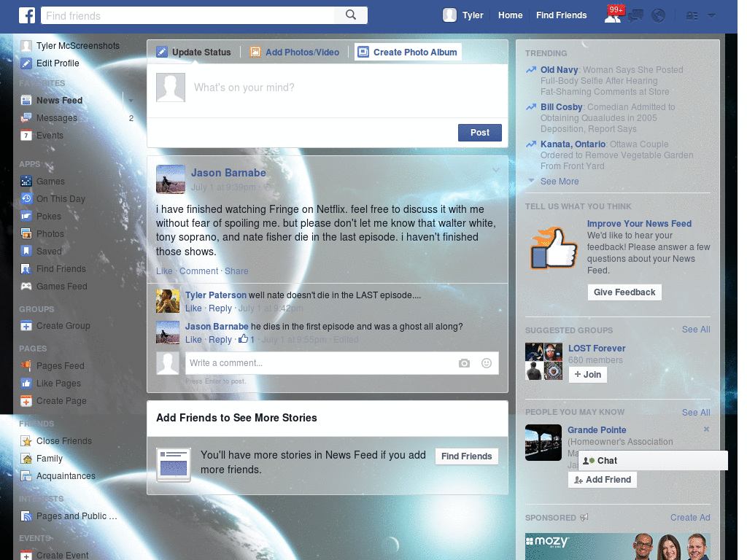747x560 pixels.
Task: Click Add Friend for Grande Pointe
Action: point(603,480)
